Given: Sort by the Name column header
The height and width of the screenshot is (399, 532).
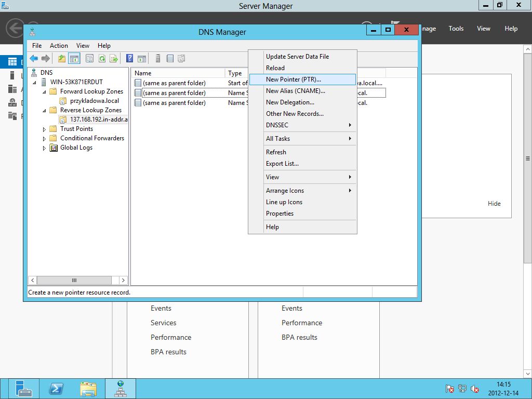Looking at the screenshot, I should tap(179, 73).
